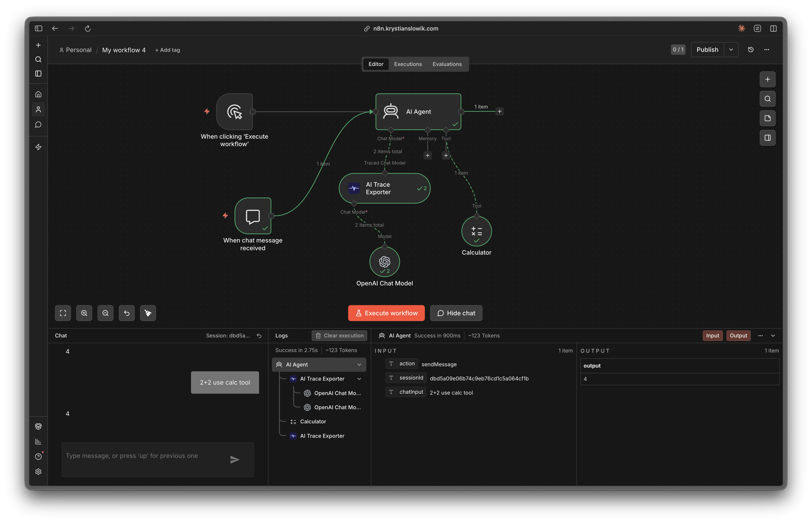Click the orange asterisk extension icon
The width and height of the screenshot is (812, 523).
742,29
